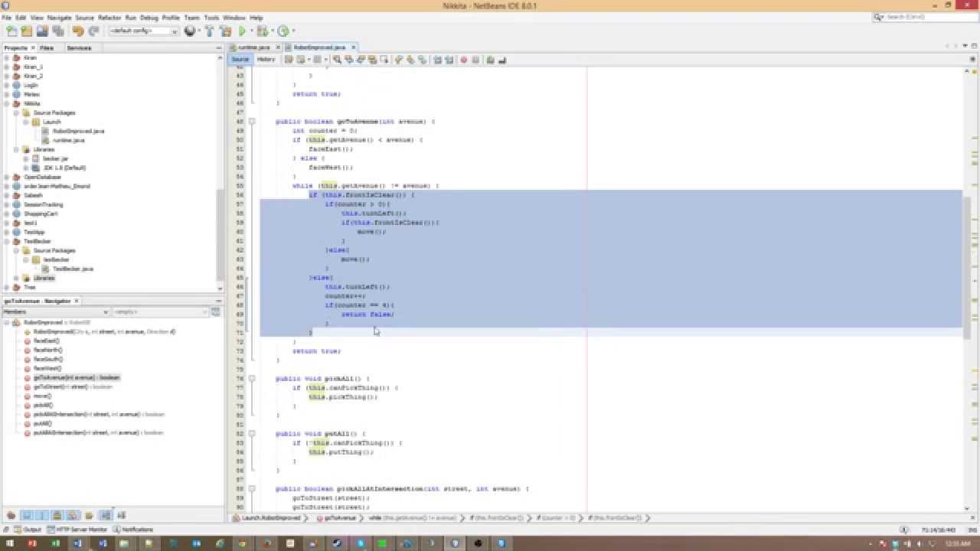The height and width of the screenshot is (551, 980).
Task: Select pickAll() in Navigator
Action: click(44, 405)
